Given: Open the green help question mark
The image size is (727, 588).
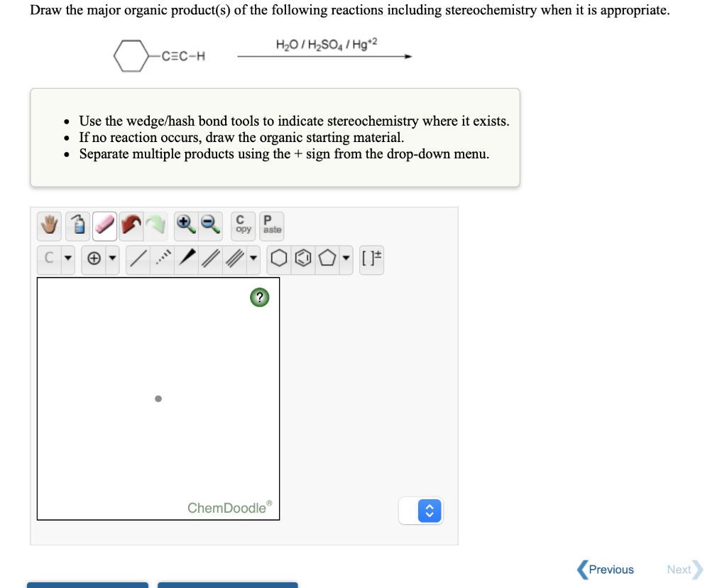Looking at the screenshot, I should [260, 298].
